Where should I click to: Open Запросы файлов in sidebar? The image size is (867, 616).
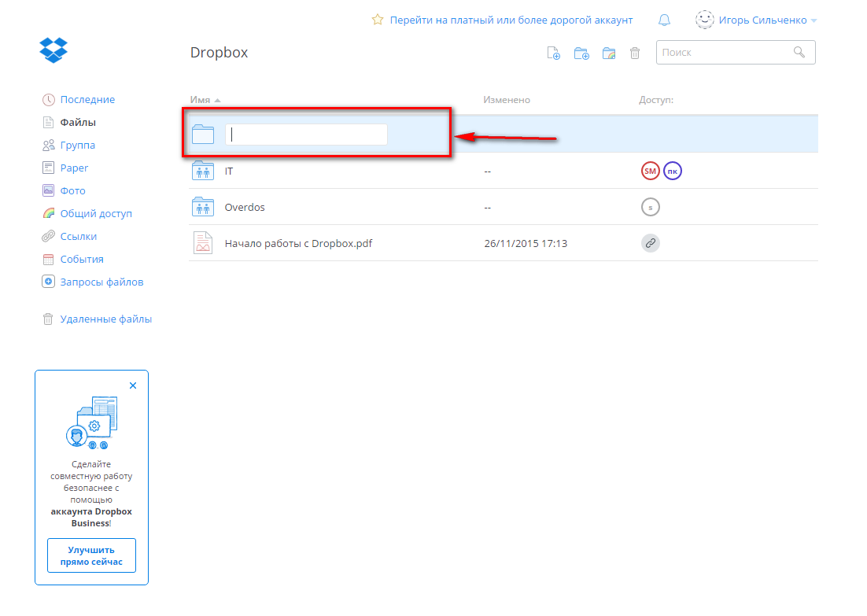click(101, 282)
